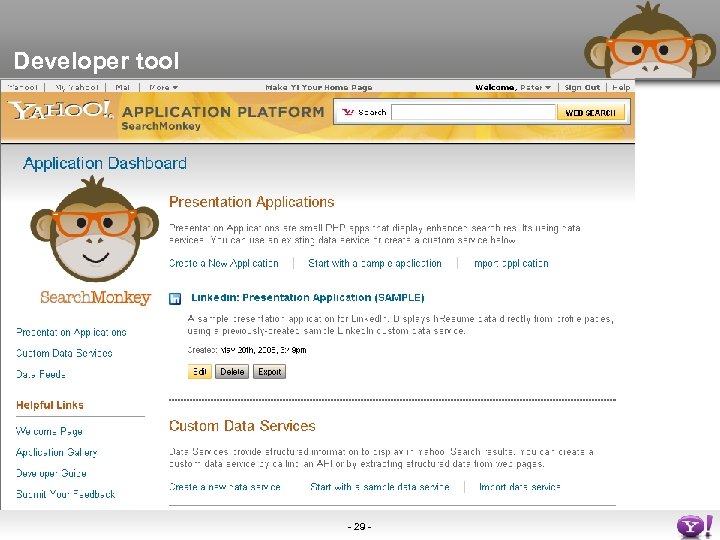Screen dimensions: 720x540
Task: Open the Developer Guide helpful link
Action: point(51,473)
